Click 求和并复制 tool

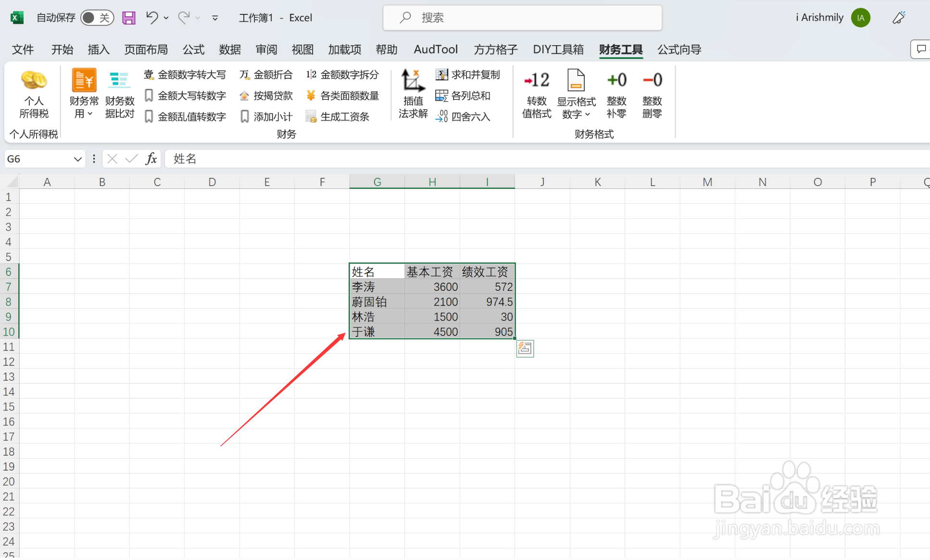coord(468,75)
